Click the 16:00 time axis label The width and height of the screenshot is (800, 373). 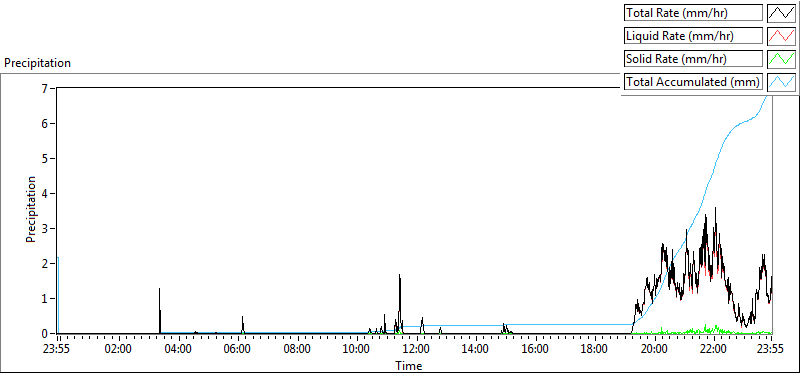(535, 350)
